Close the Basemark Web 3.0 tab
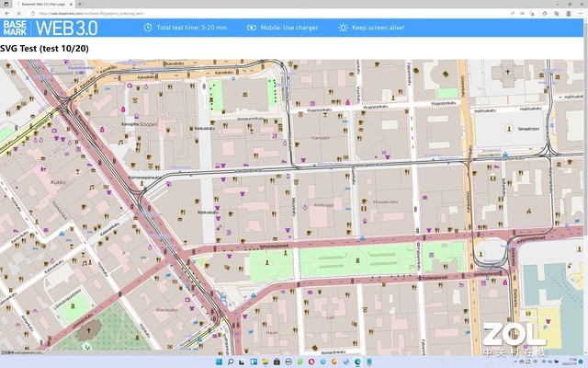 [x=71, y=4]
